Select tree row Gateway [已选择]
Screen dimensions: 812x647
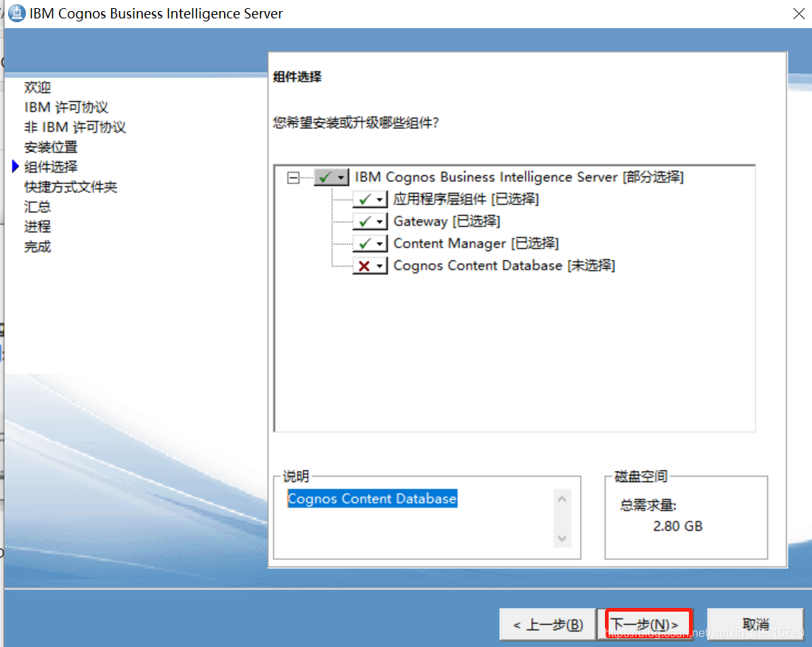(x=447, y=222)
